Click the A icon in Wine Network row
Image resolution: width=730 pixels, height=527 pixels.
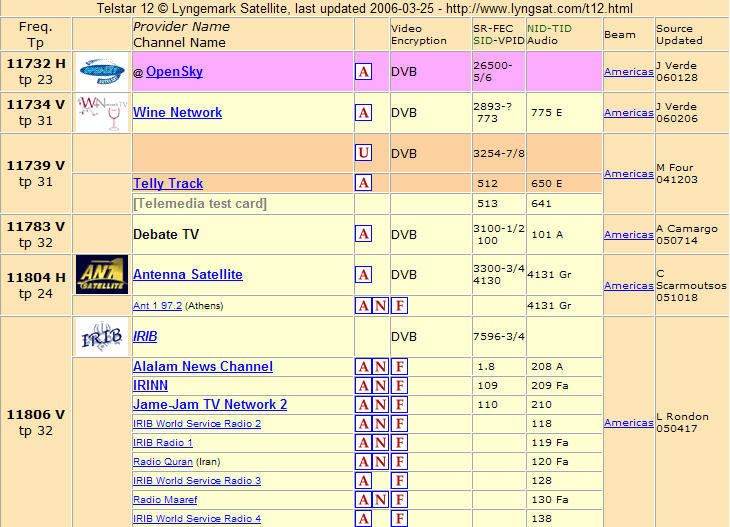click(x=364, y=113)
